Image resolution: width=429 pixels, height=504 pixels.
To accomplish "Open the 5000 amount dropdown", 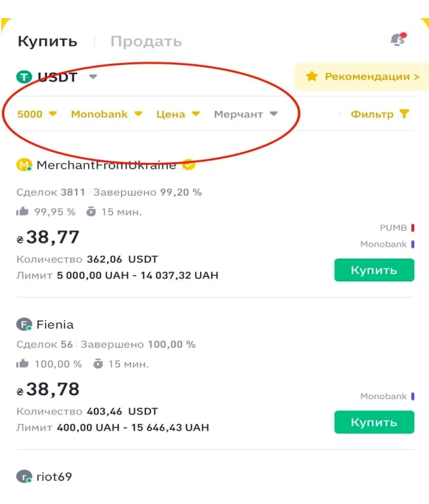I will 37,114.
